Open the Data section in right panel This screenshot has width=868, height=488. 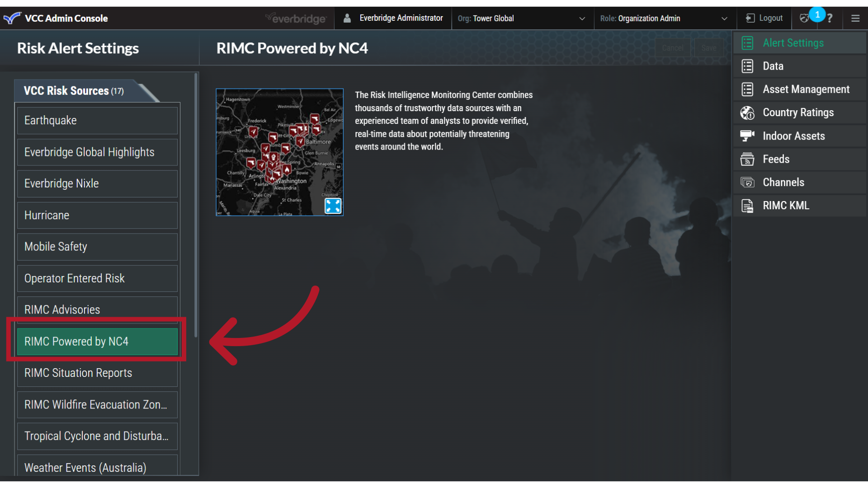773,66
